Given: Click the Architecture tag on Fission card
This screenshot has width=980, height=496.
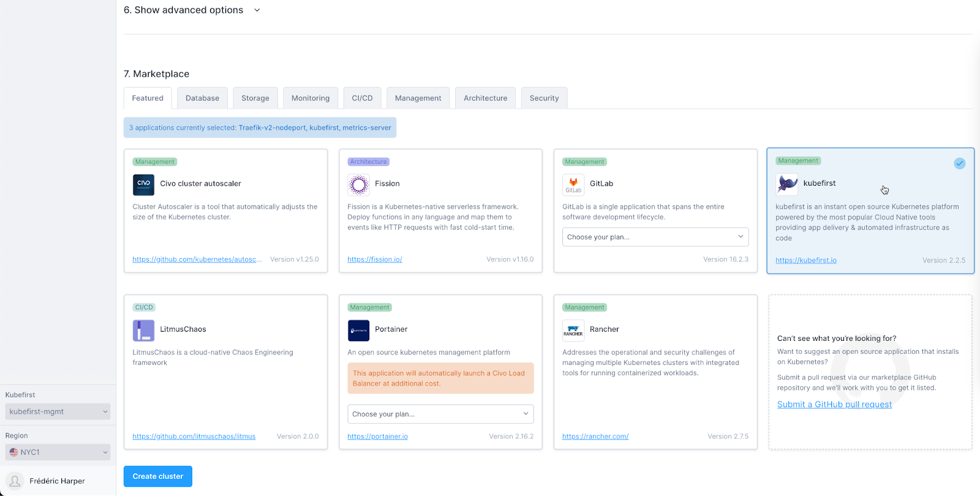Looking at the screenshot, I should coord(369,162).
